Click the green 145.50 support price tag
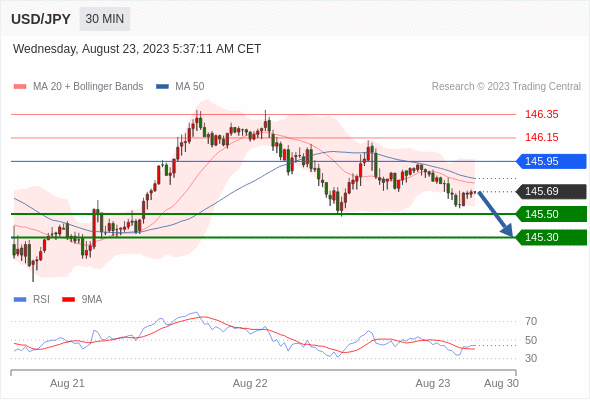590x400 pixels. pyautogui.click(x=551, y=214)
